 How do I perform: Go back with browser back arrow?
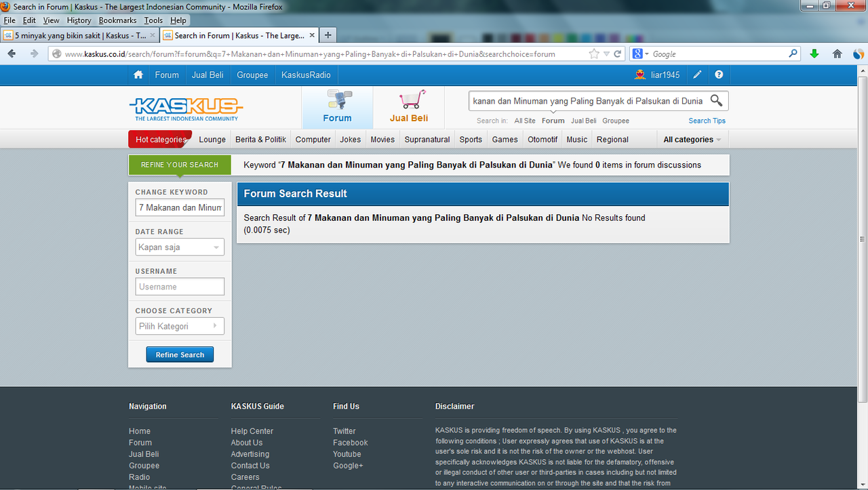click(12, 54)
